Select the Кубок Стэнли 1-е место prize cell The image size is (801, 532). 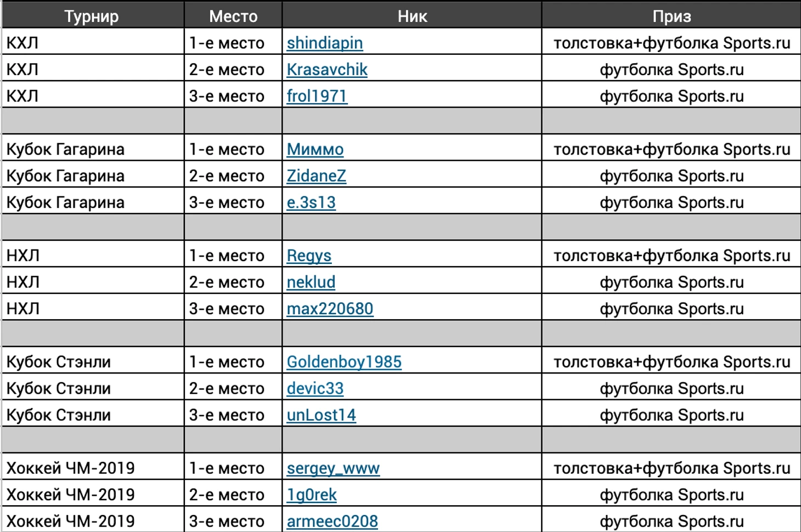coord(672,362)
